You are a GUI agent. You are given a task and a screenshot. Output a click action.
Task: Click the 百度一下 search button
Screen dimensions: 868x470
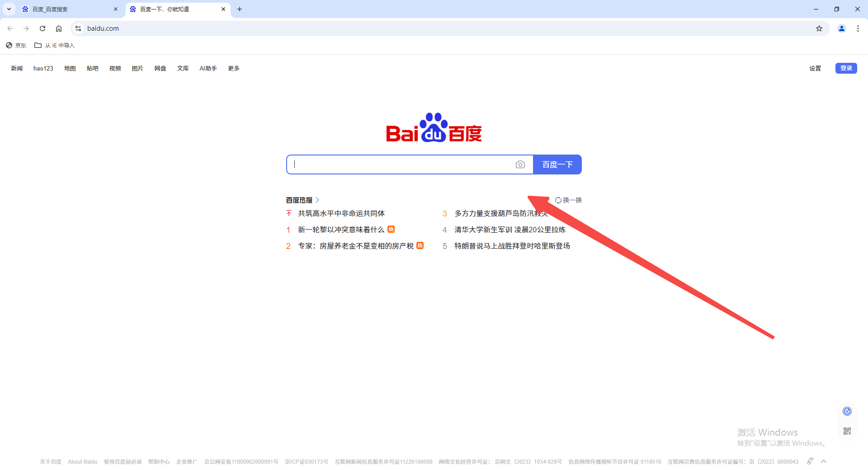pyautogui.click(x=557, y=164)
